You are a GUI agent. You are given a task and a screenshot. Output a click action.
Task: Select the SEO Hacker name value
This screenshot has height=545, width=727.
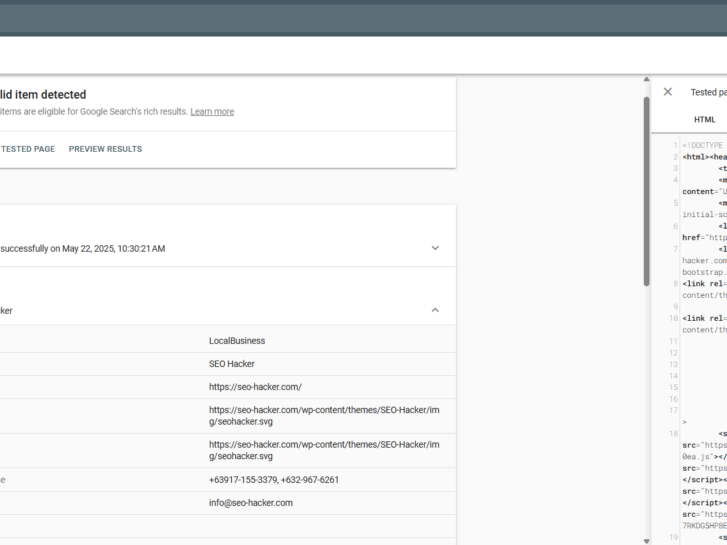[231, 364]
